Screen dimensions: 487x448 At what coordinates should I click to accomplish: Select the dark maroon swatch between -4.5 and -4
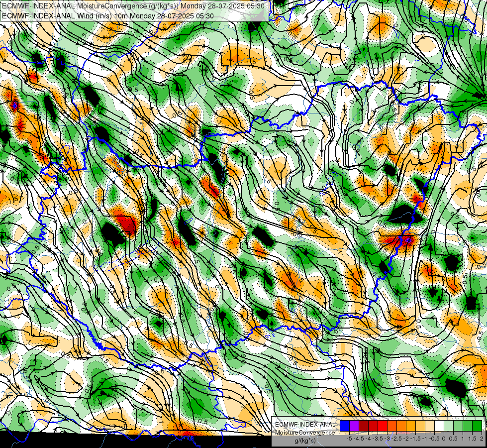pyautogui.click(x=364, y=426)
